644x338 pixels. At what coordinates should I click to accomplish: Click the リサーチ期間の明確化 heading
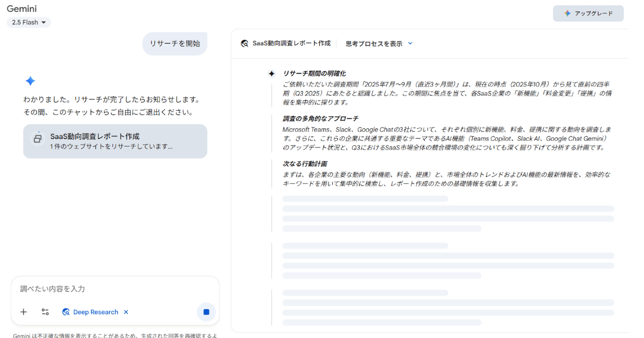coord(314,73)
